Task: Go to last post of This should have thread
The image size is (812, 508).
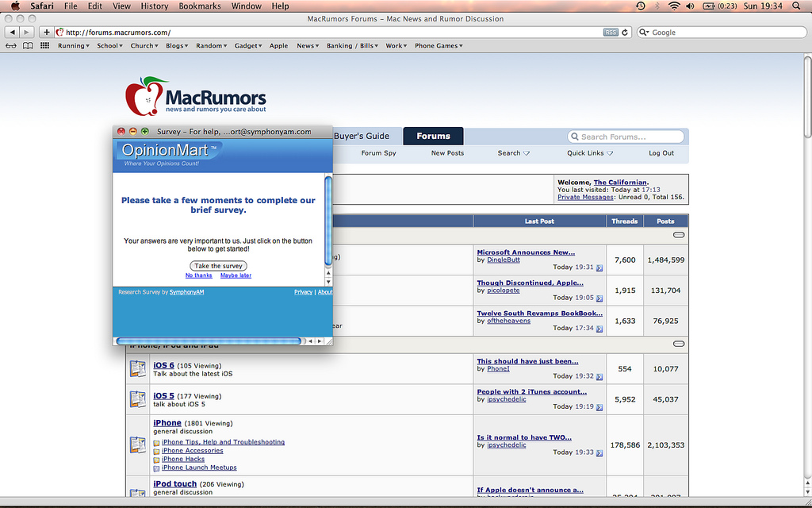Action: [599, 377]
